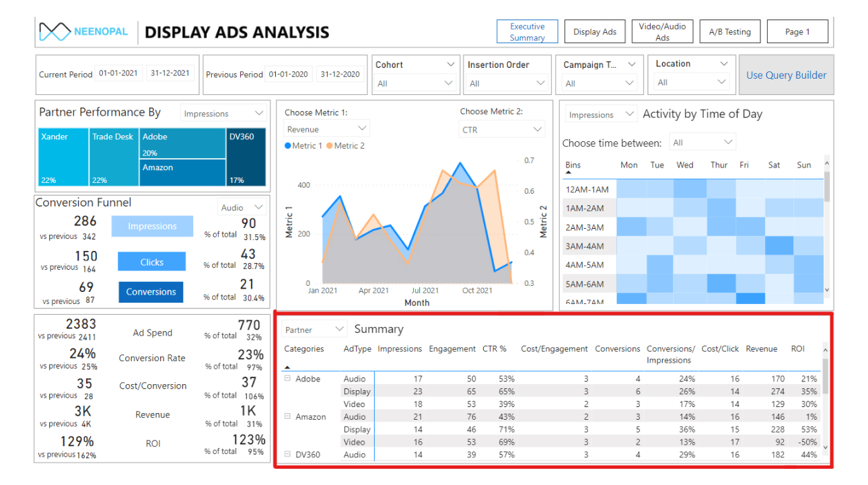
Task: Open Partner Performance By Impressions dropdown
Action: click(223, 114)
